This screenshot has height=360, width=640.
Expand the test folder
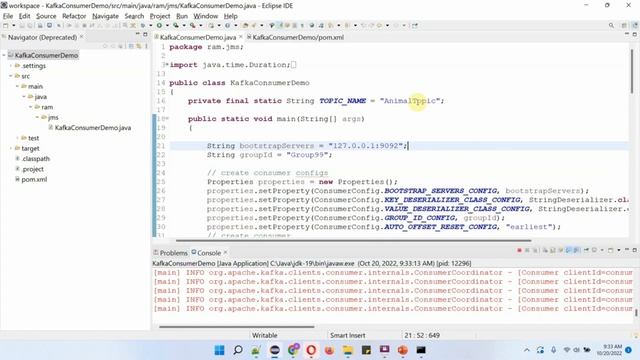[18, 138]
